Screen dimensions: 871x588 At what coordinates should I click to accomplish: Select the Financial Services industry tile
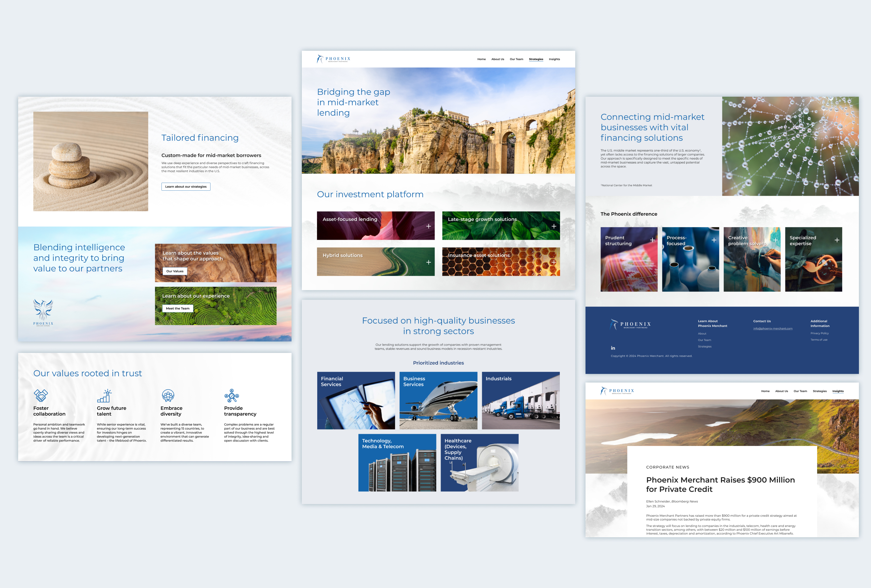click(x=356, y=400)
